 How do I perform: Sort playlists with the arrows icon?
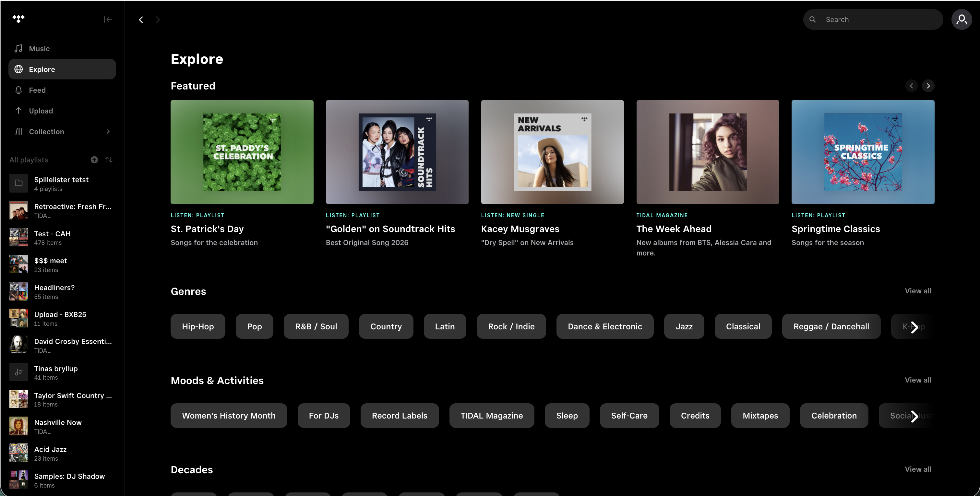[109, 160]
